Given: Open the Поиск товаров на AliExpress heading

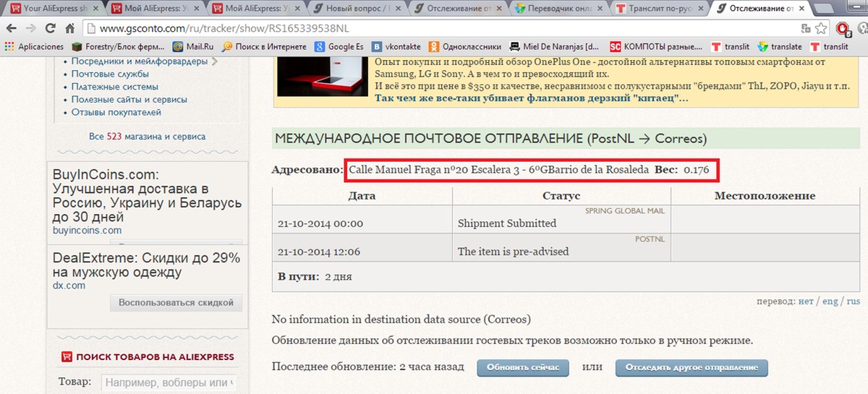Looking at the screenshot, I should pos(148,356).
